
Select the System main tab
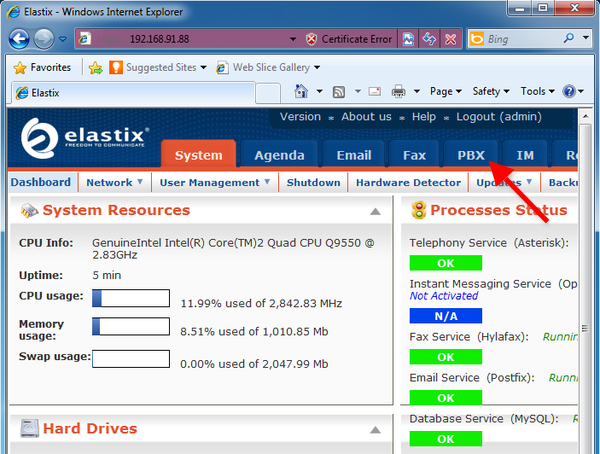coord(198,155)
